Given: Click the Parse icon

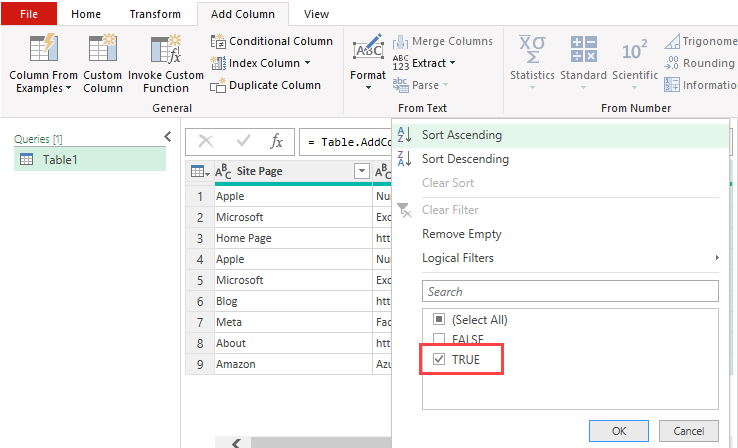Looking at the screenshot, I should click(x=401, y=85).
